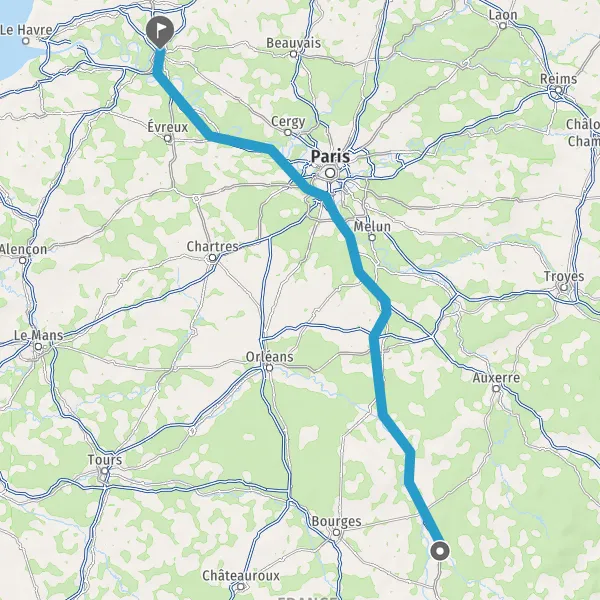Click the Alençon city label

(23, 249)
